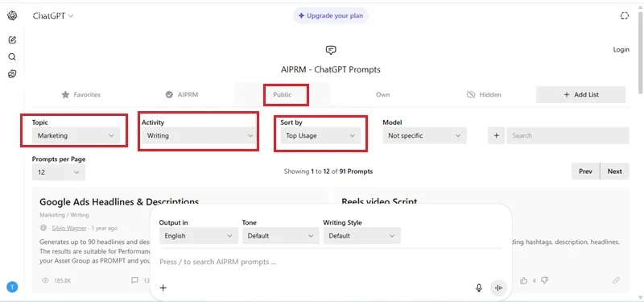Select the Public prompts tab
Viewport: 644px width, 302px height.
pos(283,94)
